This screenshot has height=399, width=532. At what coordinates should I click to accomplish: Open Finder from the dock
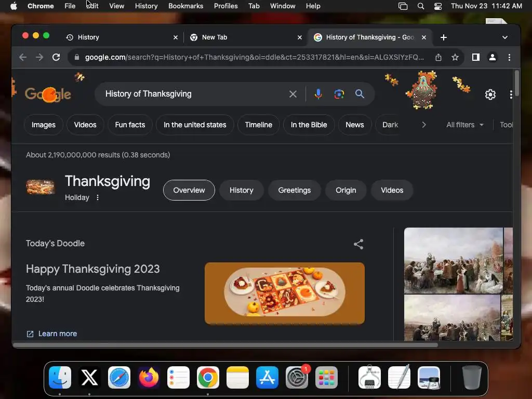point(60,377)
